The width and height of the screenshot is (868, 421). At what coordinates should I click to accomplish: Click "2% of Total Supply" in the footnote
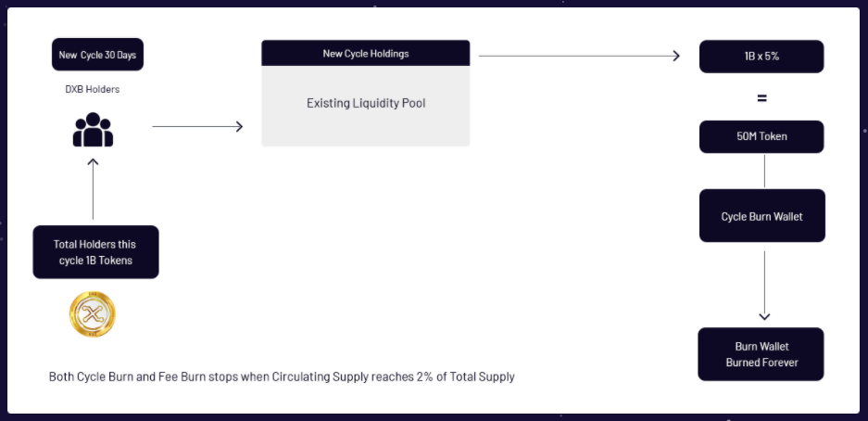(x=469, y=377)
